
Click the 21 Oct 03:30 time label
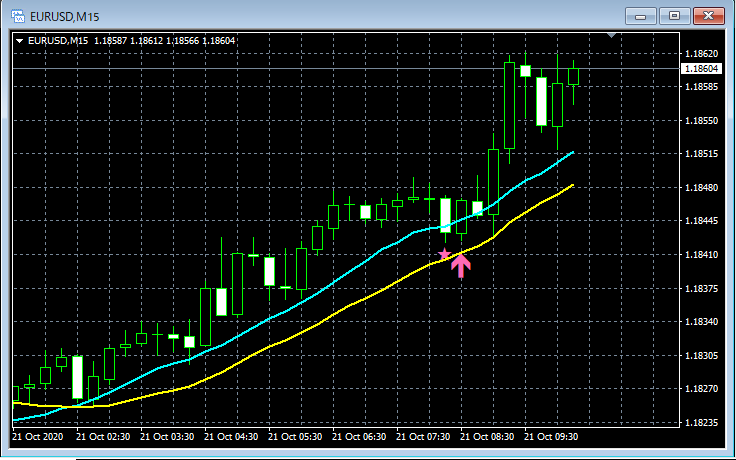click(x=167, y=437)
